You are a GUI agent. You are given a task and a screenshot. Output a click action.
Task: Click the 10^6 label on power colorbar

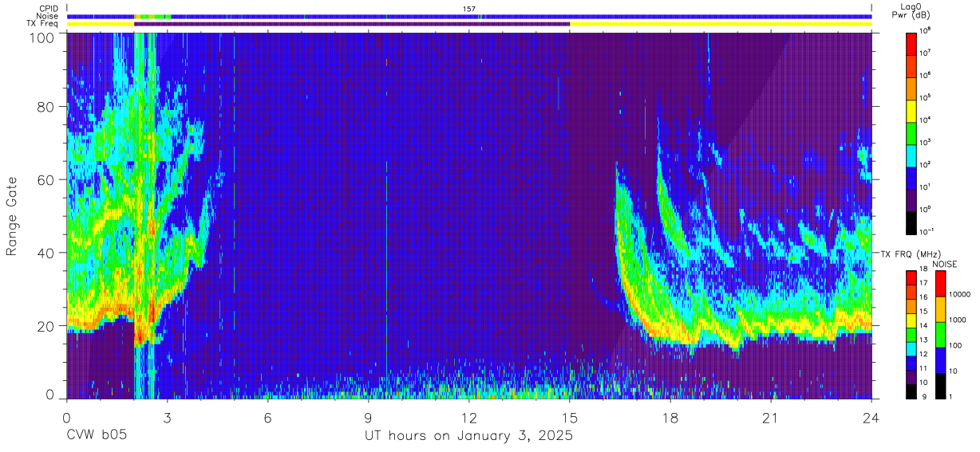click(x=926, y=74)
